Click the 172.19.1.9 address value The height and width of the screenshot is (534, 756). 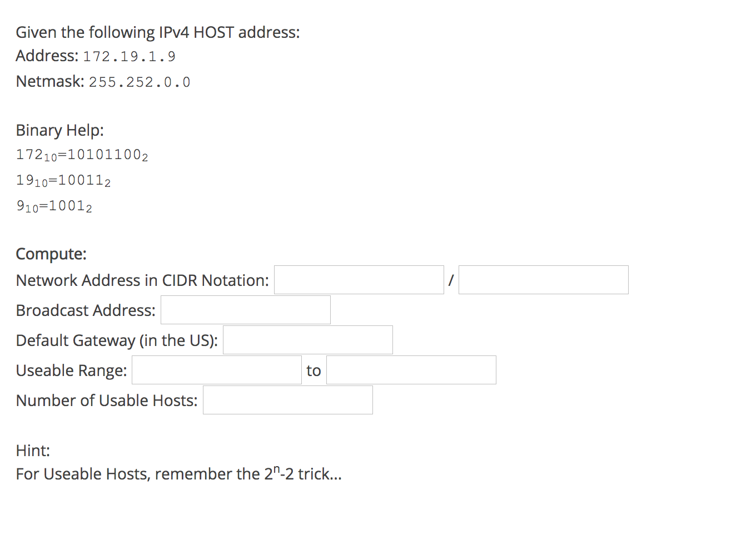(x=130, y=57)
